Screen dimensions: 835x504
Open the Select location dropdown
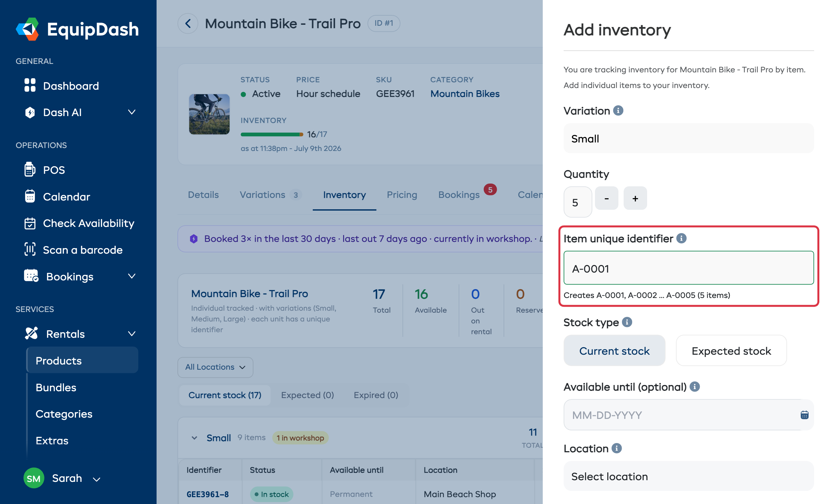pos(689,476)
